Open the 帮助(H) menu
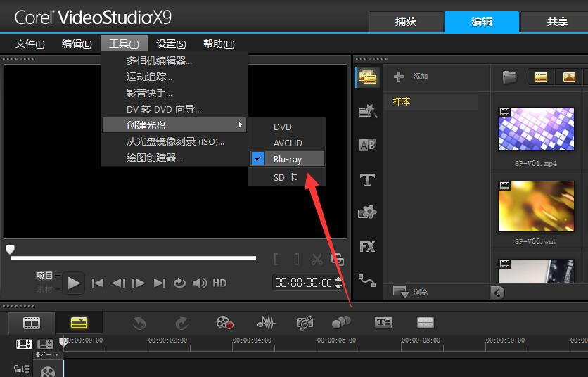588x377 pixels. pos(219,44)
